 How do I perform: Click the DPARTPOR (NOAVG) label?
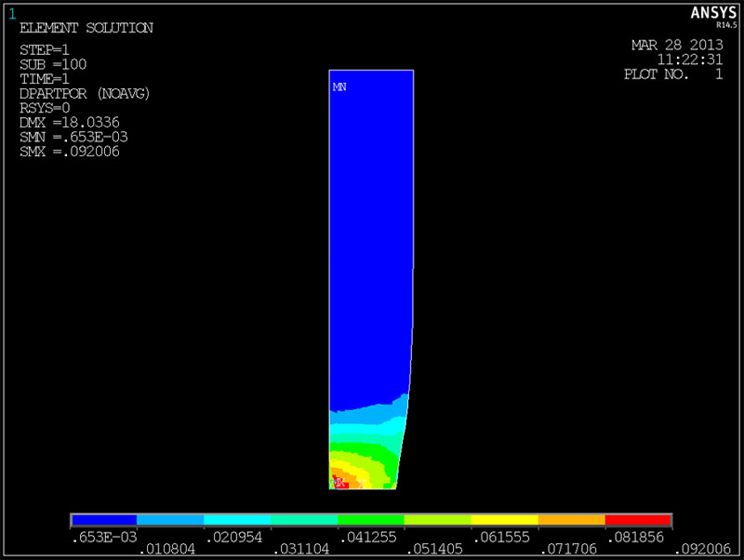click(85, 94)
